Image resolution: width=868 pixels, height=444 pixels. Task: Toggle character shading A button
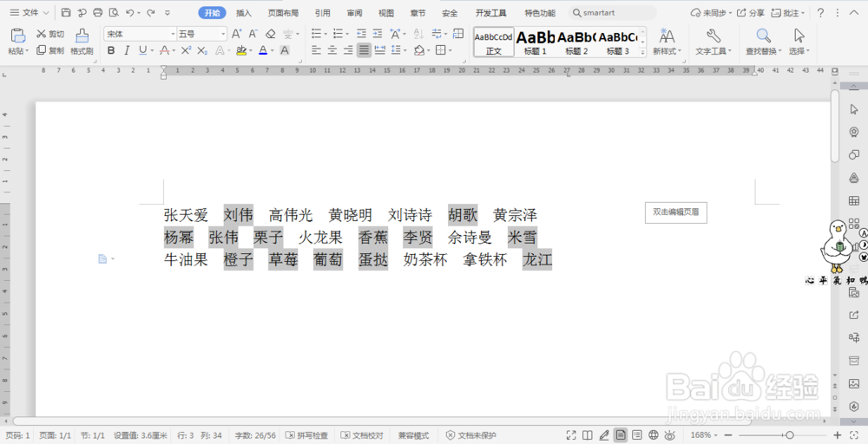[x=285, y=50]
